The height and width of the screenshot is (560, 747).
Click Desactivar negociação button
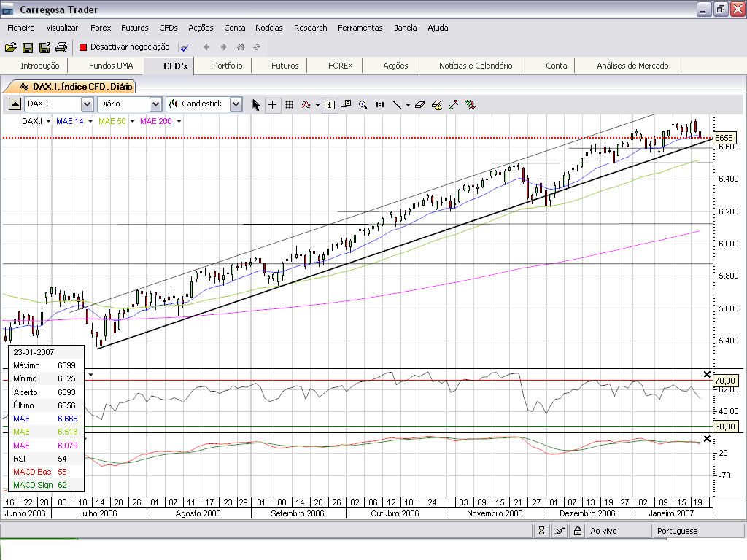click(124, 47)
